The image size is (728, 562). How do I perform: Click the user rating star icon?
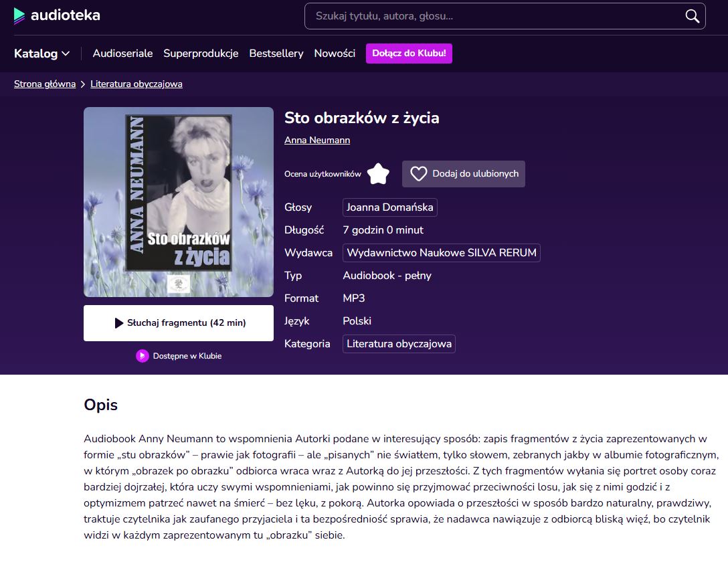(378, 174)
